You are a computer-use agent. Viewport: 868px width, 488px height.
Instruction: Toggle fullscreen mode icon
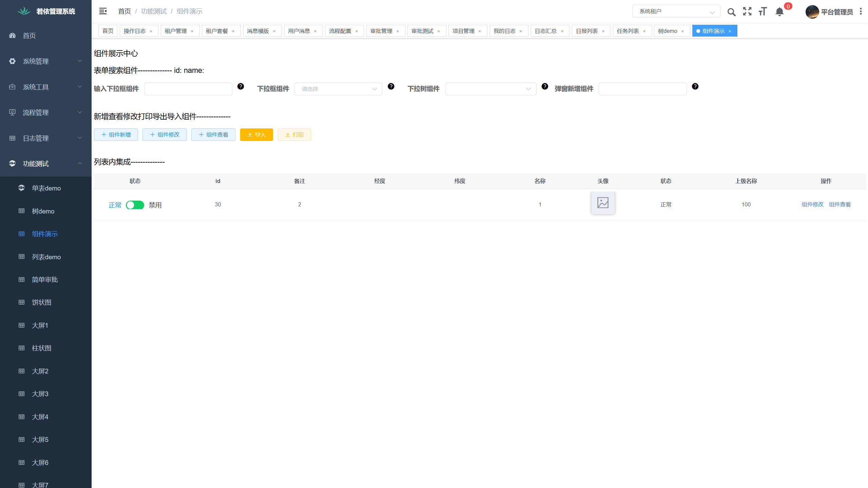click(x=747, y=12)
